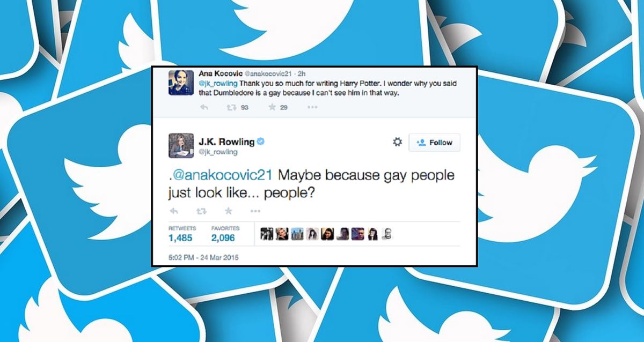Open the first favoriter avatar thumbnail
The height and width of the screenshot is (342, 644).
(x=266, y=234)
